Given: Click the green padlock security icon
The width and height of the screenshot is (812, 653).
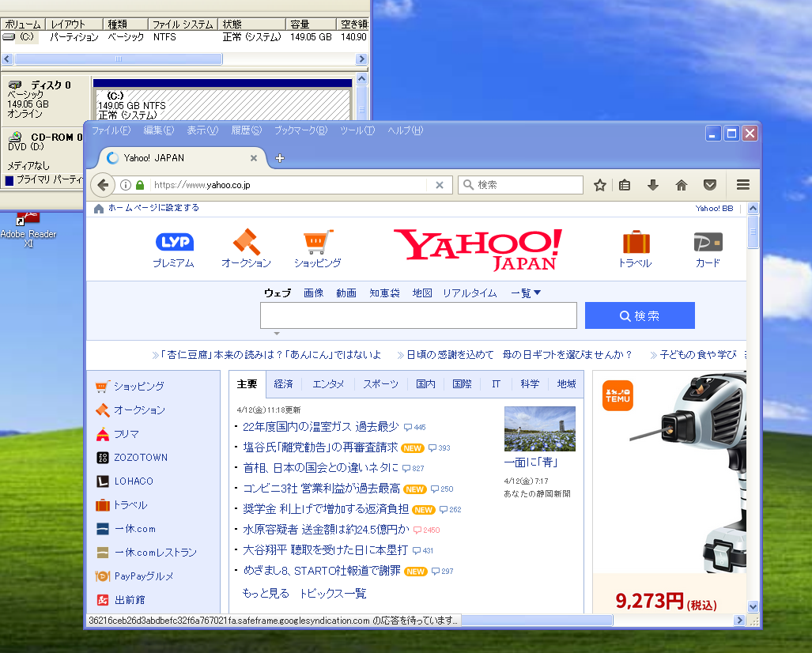Looking at the screenshot, I should pos(140,185).
